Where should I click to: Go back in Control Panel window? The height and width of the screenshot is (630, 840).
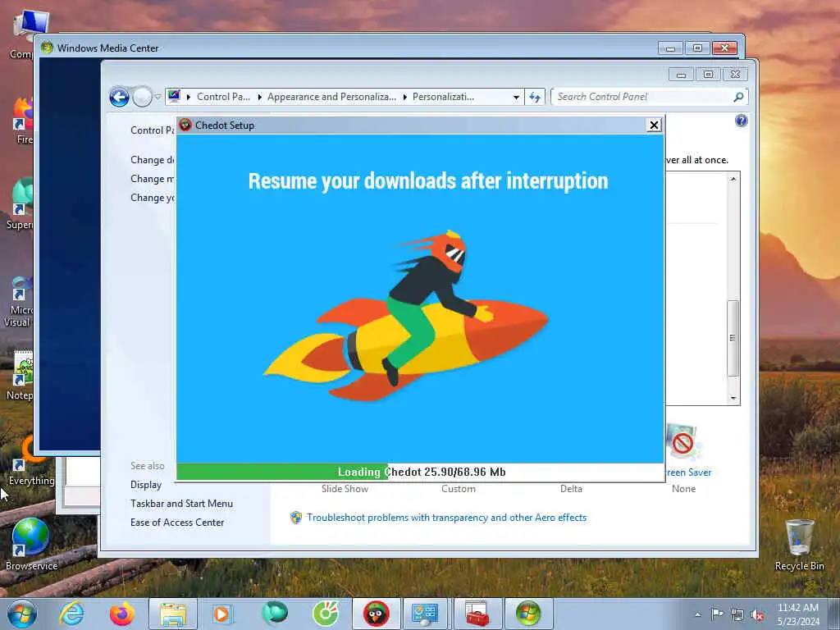click(119, 97)
